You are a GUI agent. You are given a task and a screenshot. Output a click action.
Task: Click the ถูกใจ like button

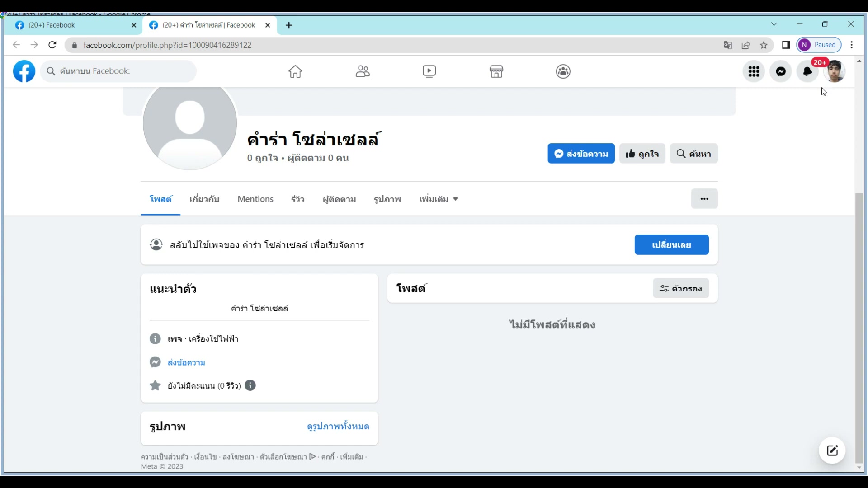click(642, 154)
